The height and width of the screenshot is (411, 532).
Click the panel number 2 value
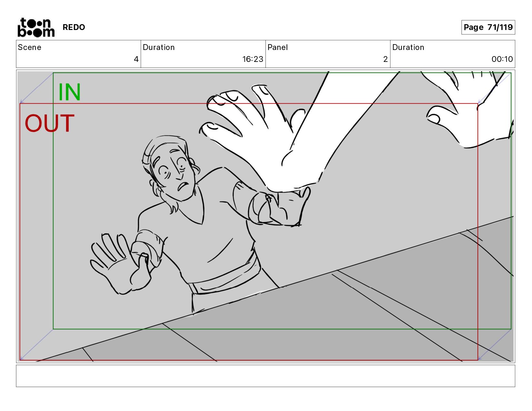(x=385, y=59)
